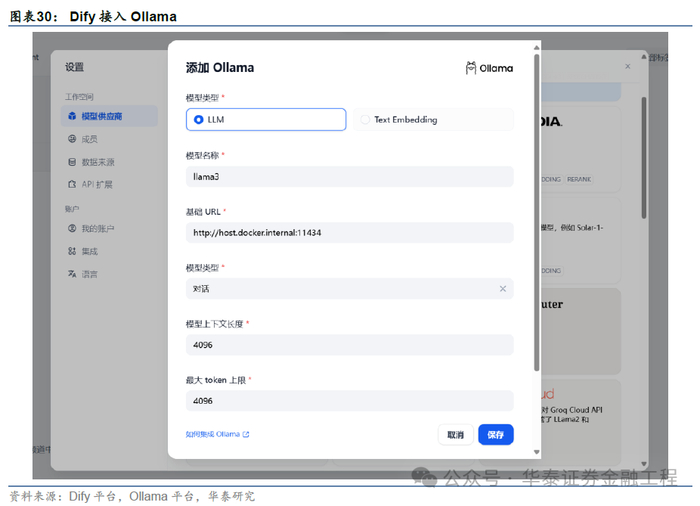This screenshot has width=700, height=506.
Task: Click the 保存 save button
Action: click(x=496, y=435)
